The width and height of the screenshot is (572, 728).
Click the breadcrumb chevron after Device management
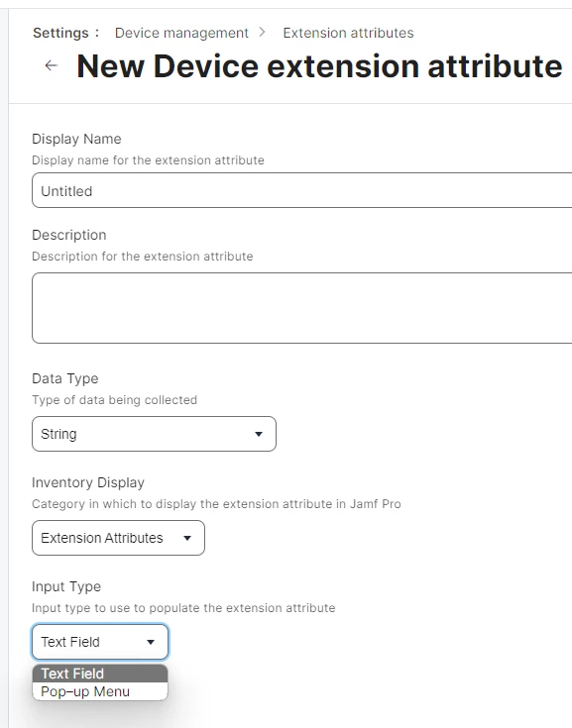click(x=263, y=32)
